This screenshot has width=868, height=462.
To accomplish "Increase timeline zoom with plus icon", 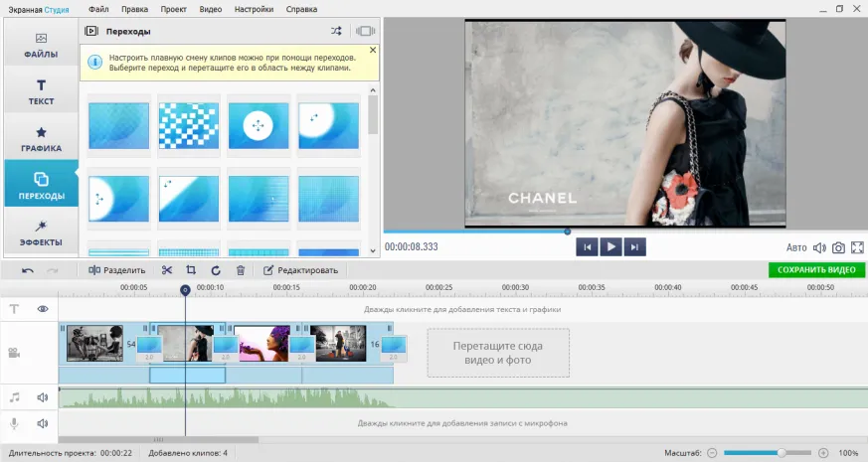I will pyautogui.click(x=823, y=453).
